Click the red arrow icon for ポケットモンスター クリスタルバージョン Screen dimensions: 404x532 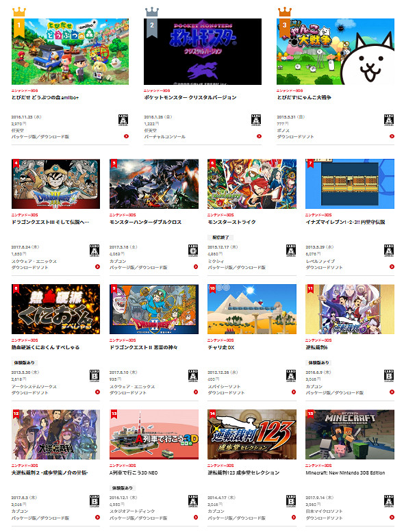[259, 136]
